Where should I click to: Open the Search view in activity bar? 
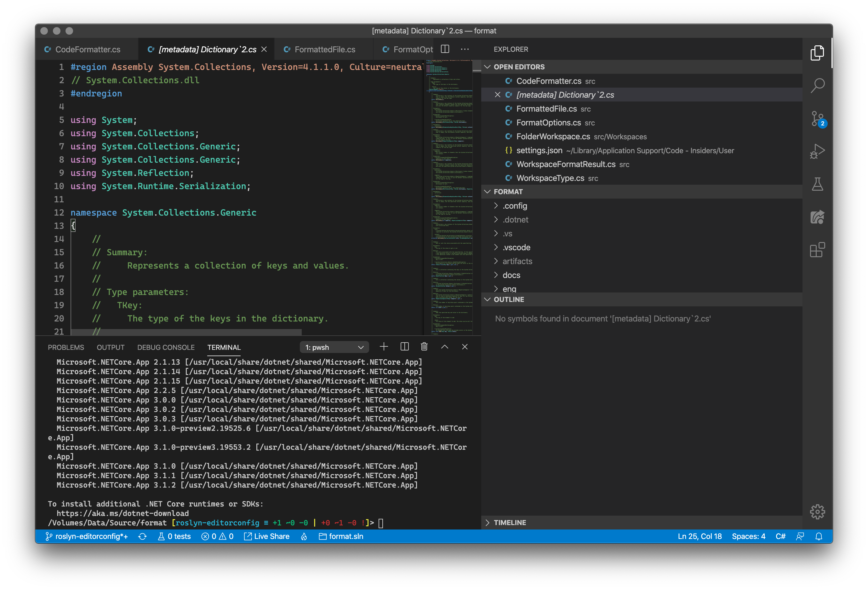click(817, 85)
